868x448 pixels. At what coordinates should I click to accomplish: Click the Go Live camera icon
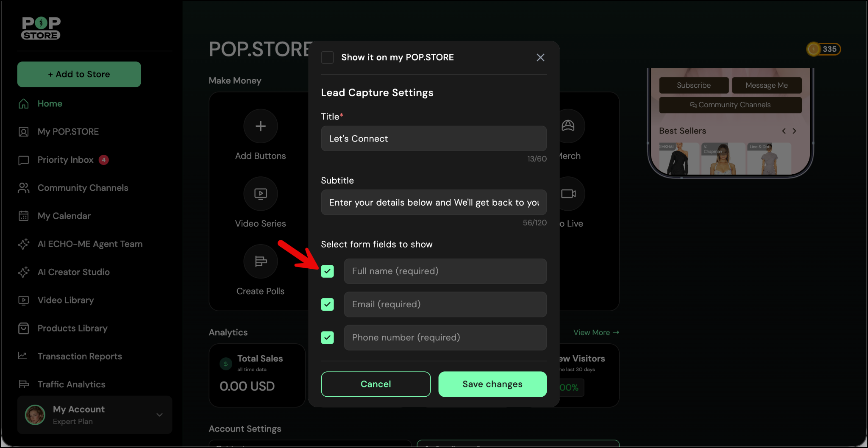(x=568, y=194)
